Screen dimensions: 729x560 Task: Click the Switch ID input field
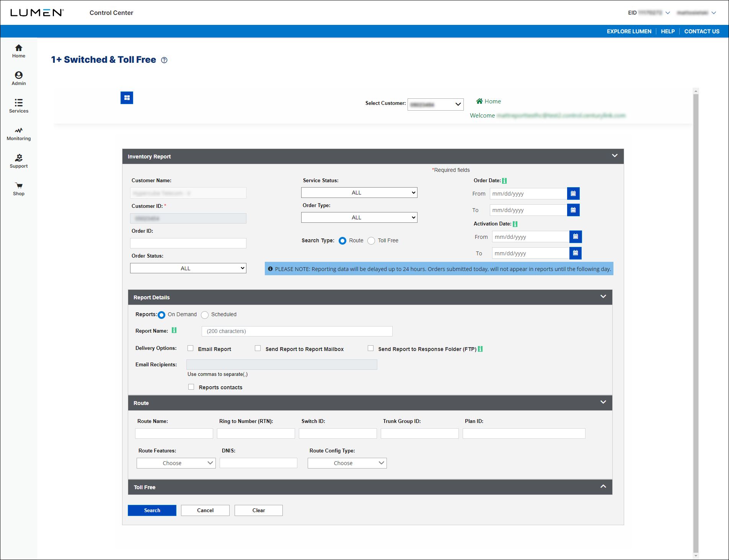(338, 433)
